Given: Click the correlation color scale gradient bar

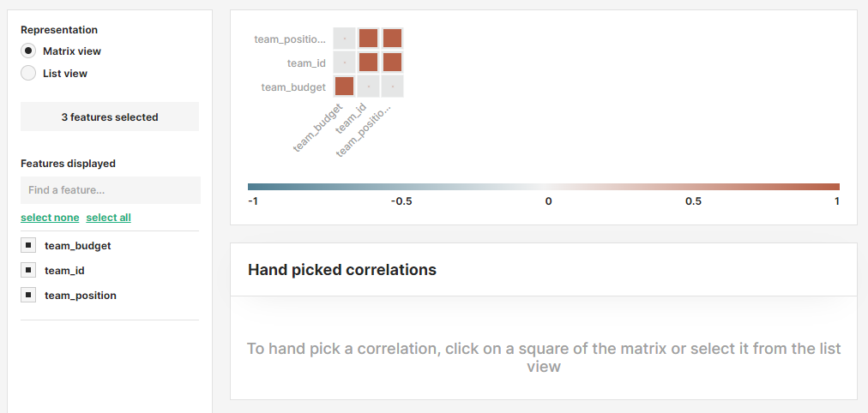Looking at the screenshot, I should pos(543,186).
